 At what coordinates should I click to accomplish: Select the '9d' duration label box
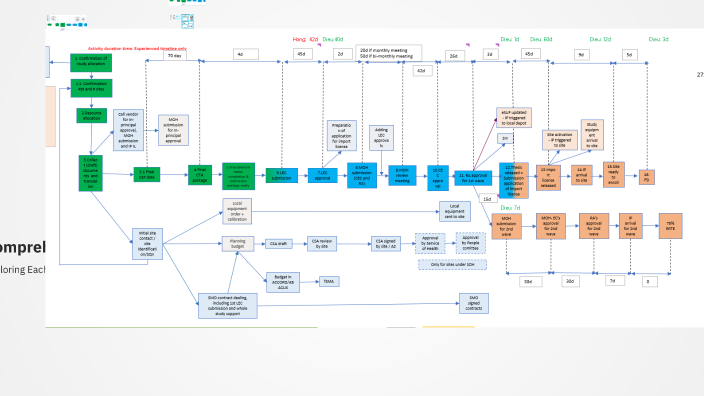[x=582, y=55]
